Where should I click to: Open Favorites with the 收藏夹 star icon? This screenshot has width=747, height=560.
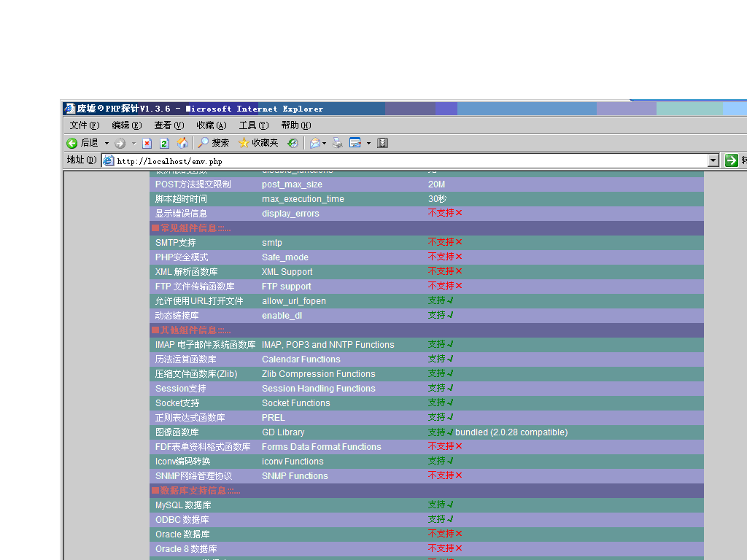pos(244,142)
